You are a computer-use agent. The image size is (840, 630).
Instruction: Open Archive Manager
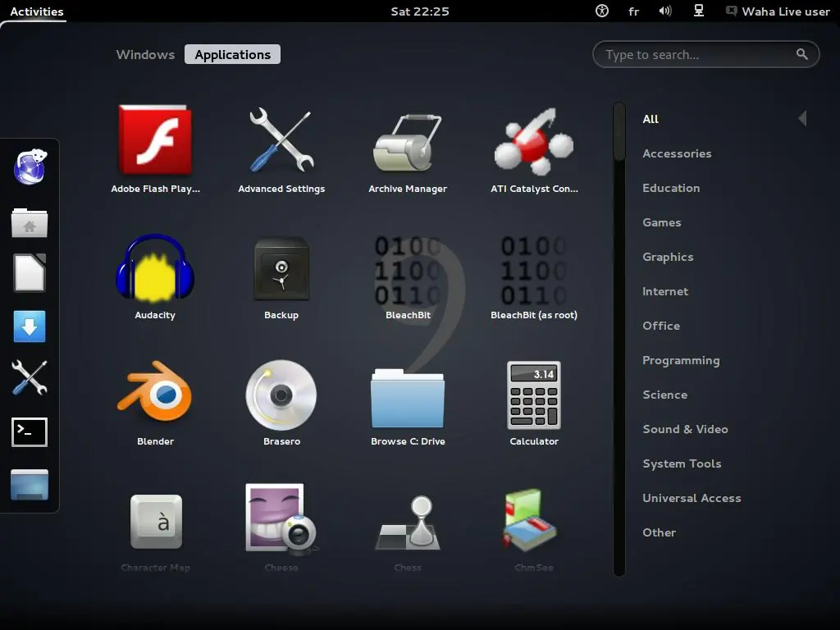pos(408,149)
